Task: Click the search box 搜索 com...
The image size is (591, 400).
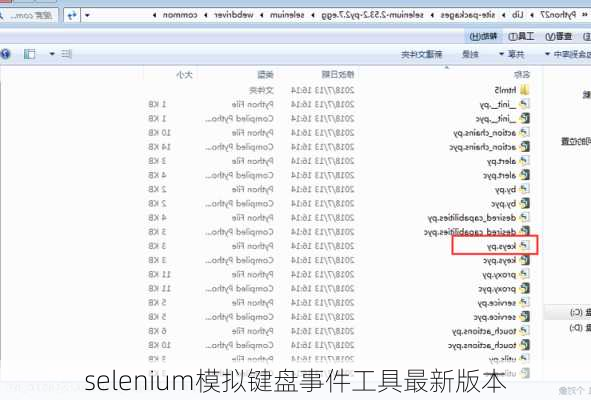Action: pyautogui.click(x=29, y=15)
